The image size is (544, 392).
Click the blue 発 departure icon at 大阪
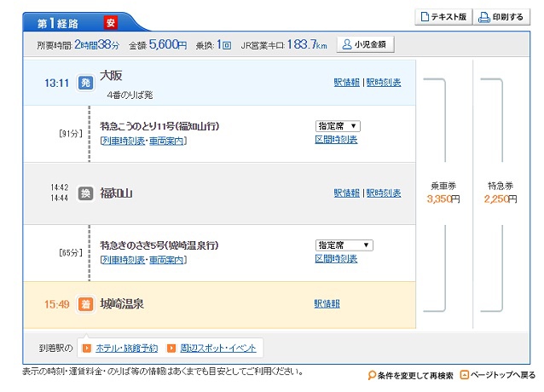[x=86, y=83]
